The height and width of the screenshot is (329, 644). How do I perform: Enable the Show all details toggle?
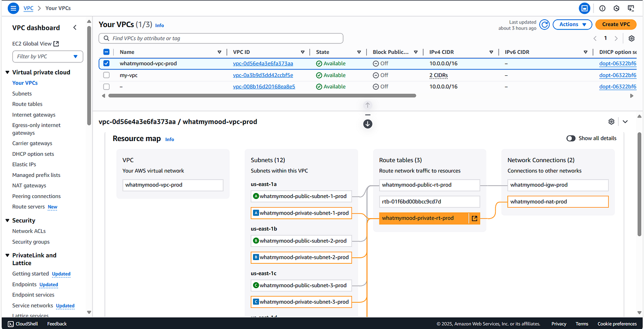click(x=571, y=138)
